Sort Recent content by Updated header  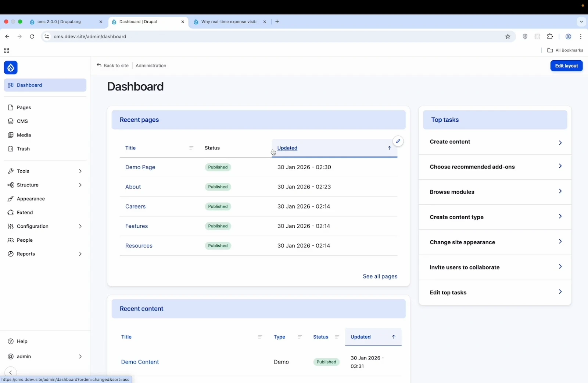[373, 337]
